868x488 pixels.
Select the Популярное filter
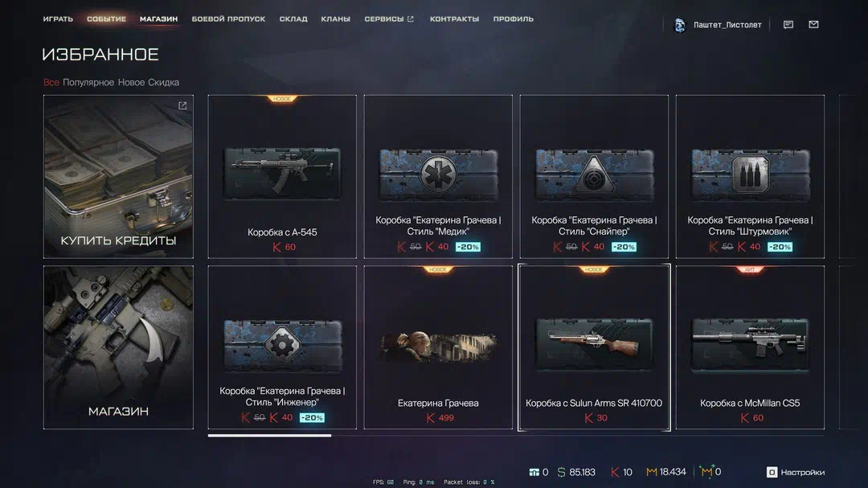click(88, 82)
